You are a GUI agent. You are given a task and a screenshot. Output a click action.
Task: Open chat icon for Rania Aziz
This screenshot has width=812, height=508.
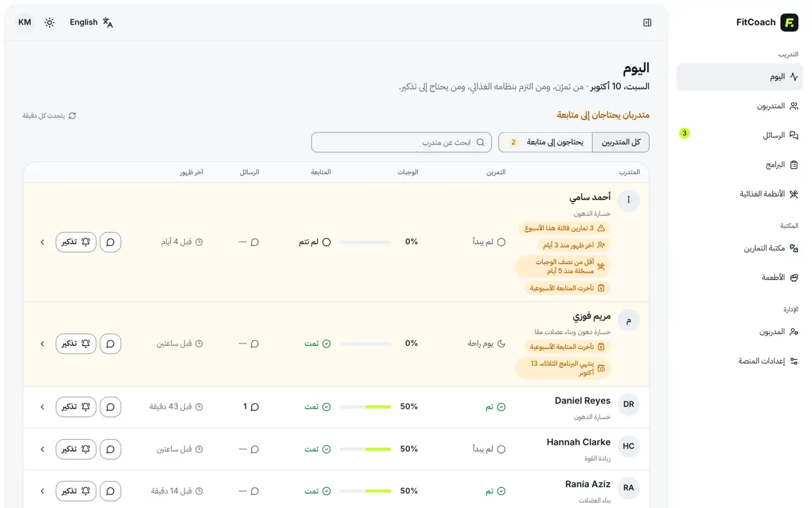[x=110, y=491]
